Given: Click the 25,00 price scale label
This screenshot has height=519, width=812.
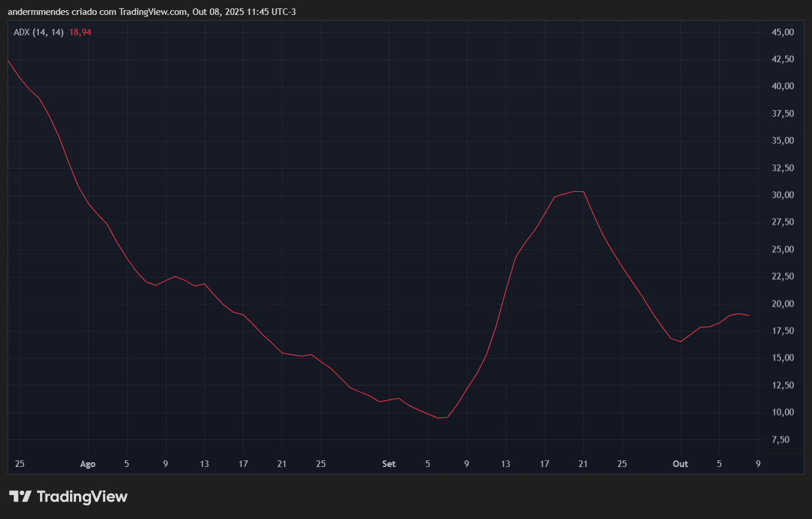Looking at the screenshot, I should [x=784, y=249].
